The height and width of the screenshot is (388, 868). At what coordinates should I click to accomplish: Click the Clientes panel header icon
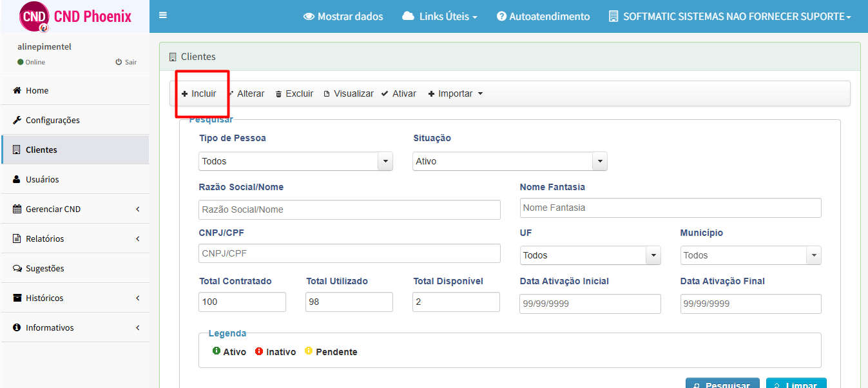pos(173,57)
